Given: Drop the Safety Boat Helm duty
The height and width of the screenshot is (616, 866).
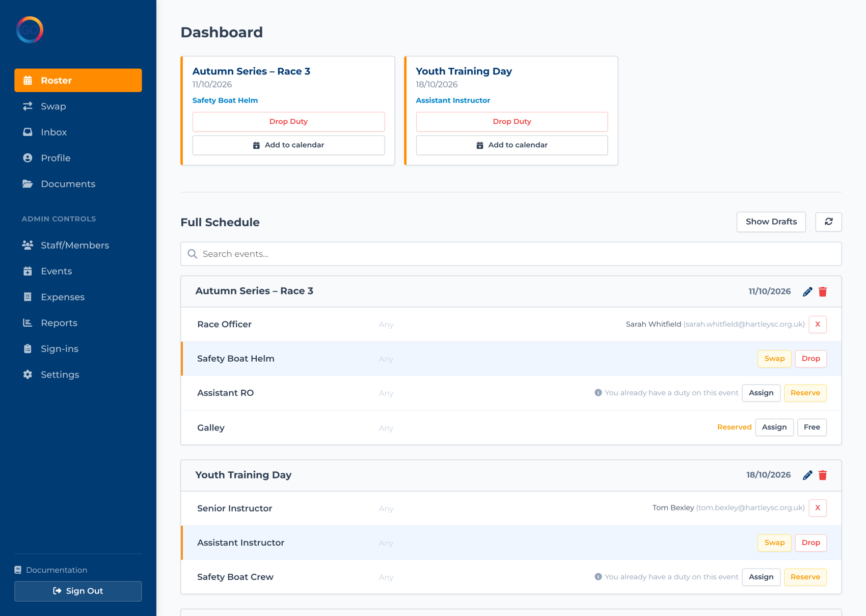Looking at the screenshot, I should (x=811, y=359).
